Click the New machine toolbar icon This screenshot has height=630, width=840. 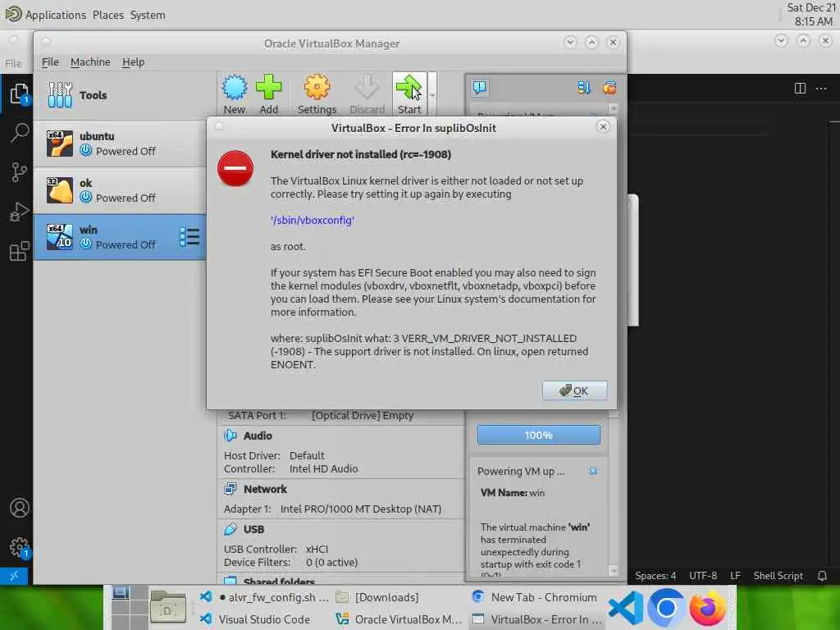[235, 94]
